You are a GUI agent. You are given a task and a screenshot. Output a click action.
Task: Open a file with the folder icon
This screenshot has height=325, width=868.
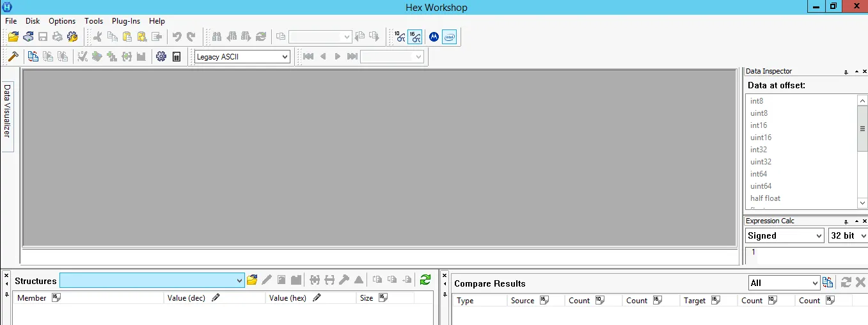click(x=13, y=36)
